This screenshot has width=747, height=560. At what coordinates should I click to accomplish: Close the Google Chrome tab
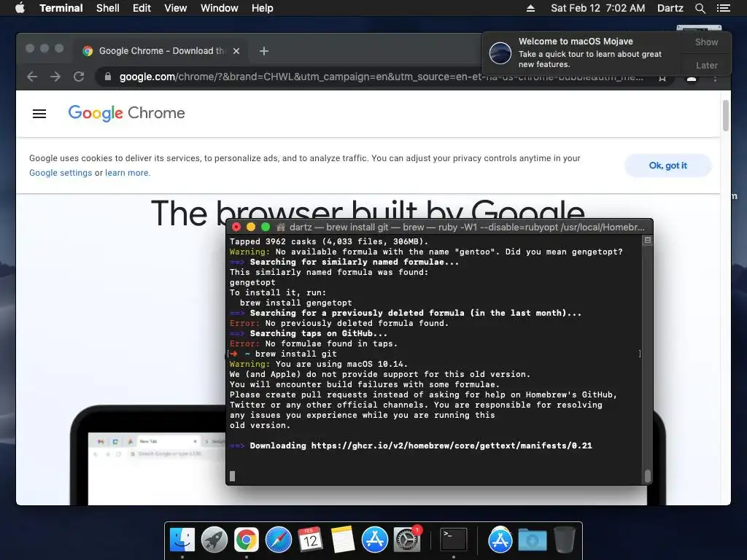(236, 51)
